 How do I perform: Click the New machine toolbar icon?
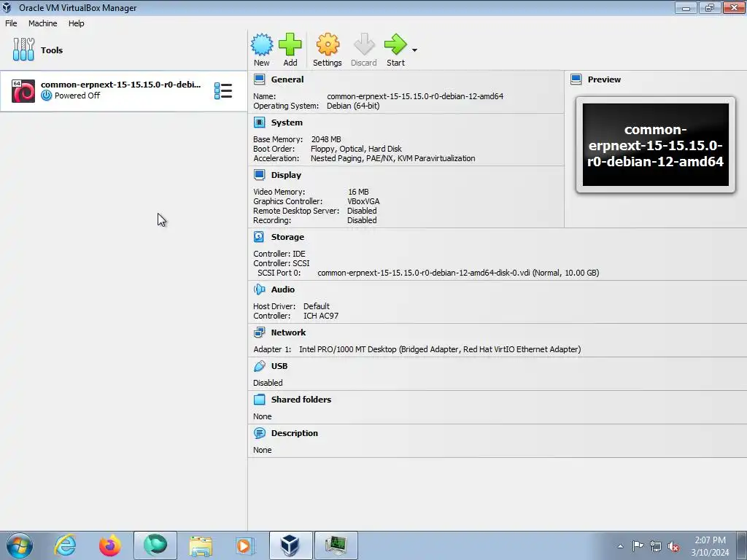click(262, 44)
